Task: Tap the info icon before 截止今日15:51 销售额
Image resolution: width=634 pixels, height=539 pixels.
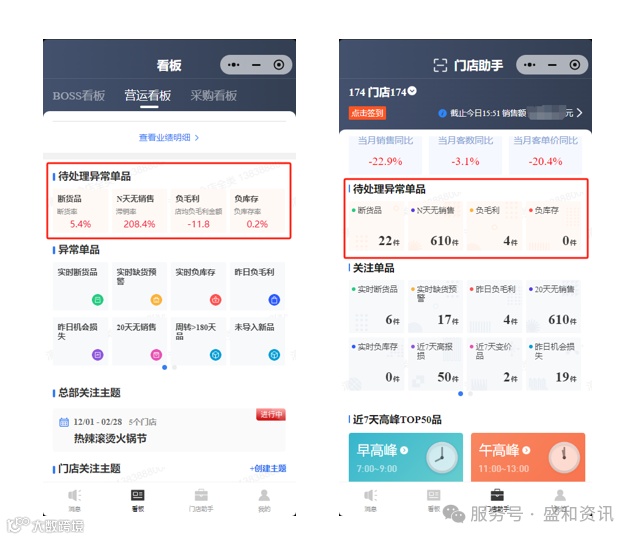Action: pyautogui.click(x=442, y=113)
